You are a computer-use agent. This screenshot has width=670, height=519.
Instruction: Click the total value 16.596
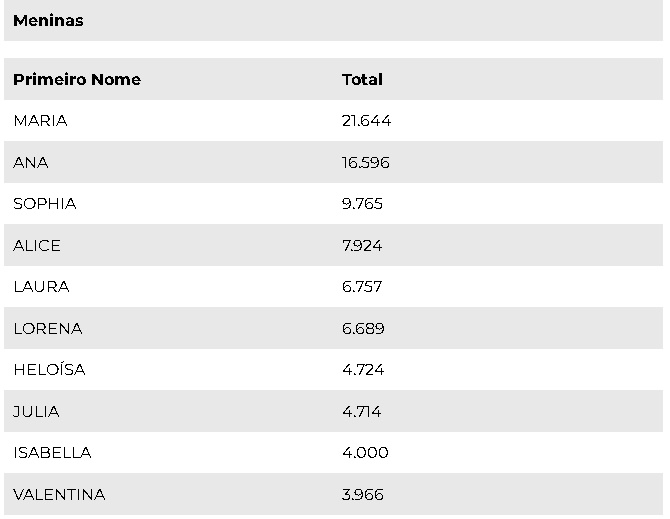coord(365,162)
